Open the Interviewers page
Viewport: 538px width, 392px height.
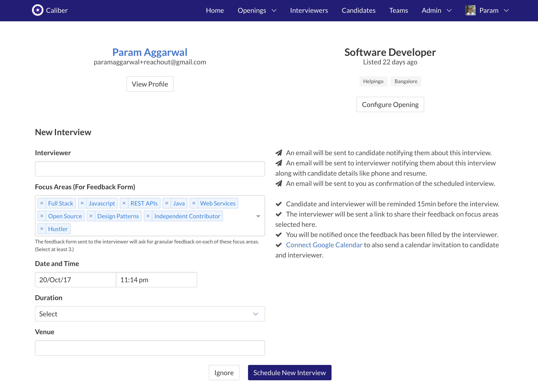(309, 10)
